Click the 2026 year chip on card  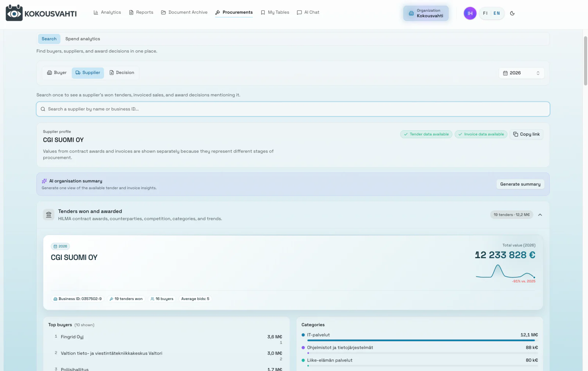[60, 246]
